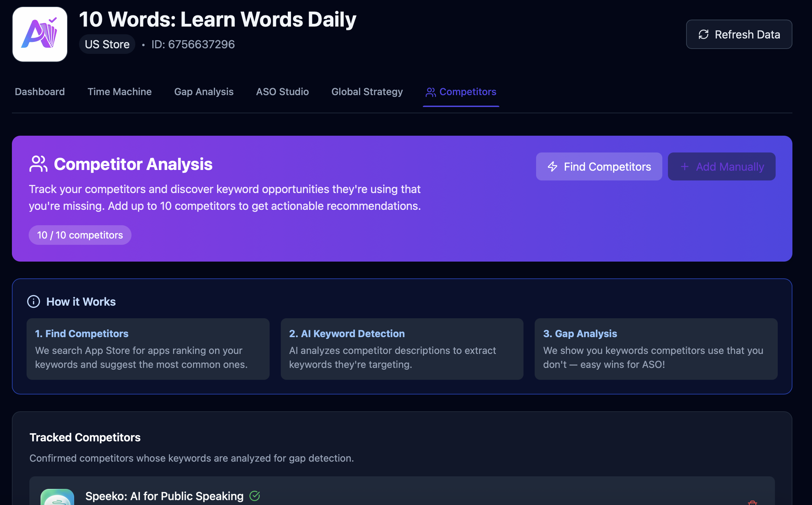The width and height of the screenshot is (812, 505).
Task: Open the Dashboard tab
Action: 40,92
